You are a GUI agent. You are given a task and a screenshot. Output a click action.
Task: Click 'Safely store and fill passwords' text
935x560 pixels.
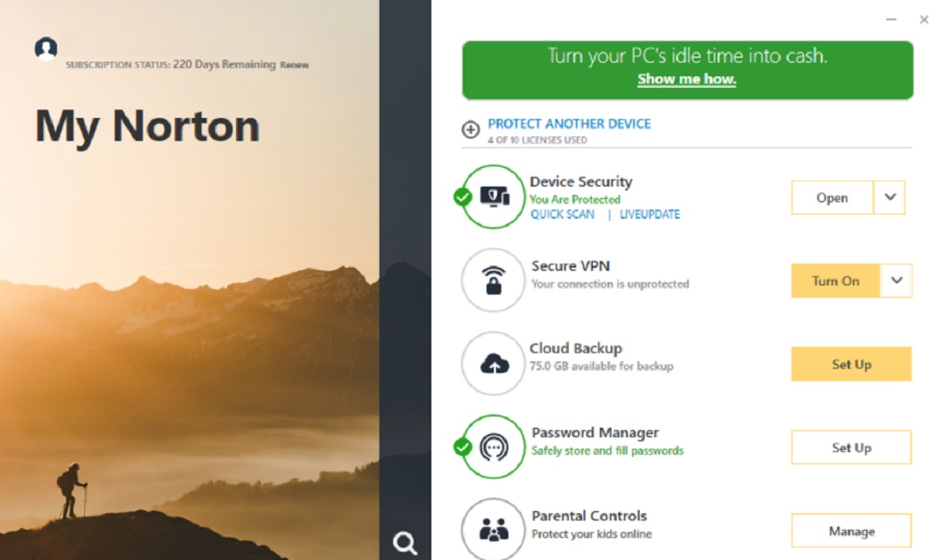(x=608, y=451)
